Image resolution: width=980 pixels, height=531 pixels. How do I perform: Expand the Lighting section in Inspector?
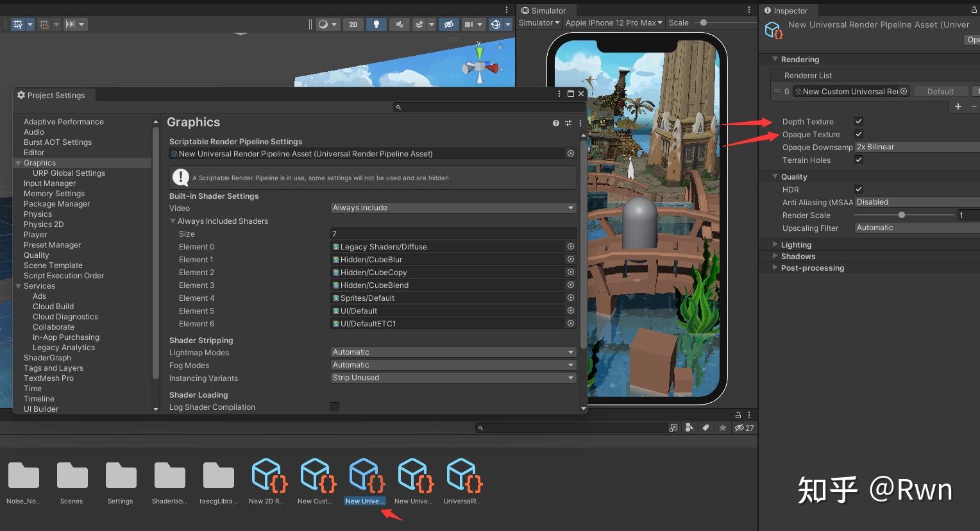tap(796, 244)
